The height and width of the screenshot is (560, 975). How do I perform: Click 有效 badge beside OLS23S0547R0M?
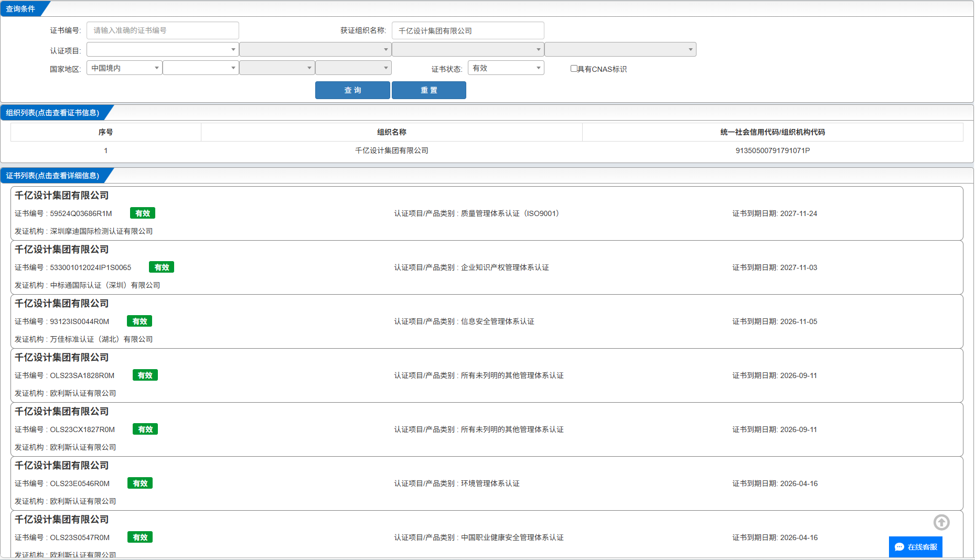[x=140, y=537]
